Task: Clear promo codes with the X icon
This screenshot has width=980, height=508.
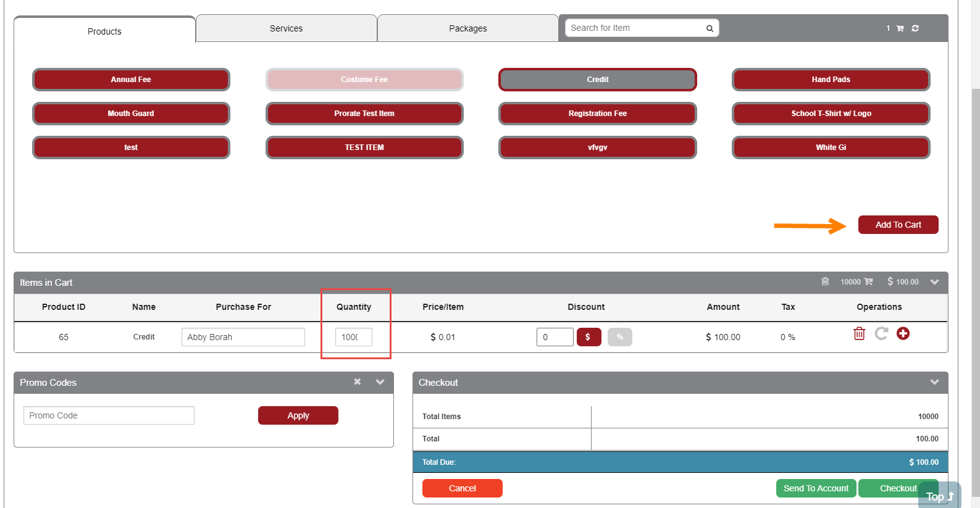Action: pos(357,382)
